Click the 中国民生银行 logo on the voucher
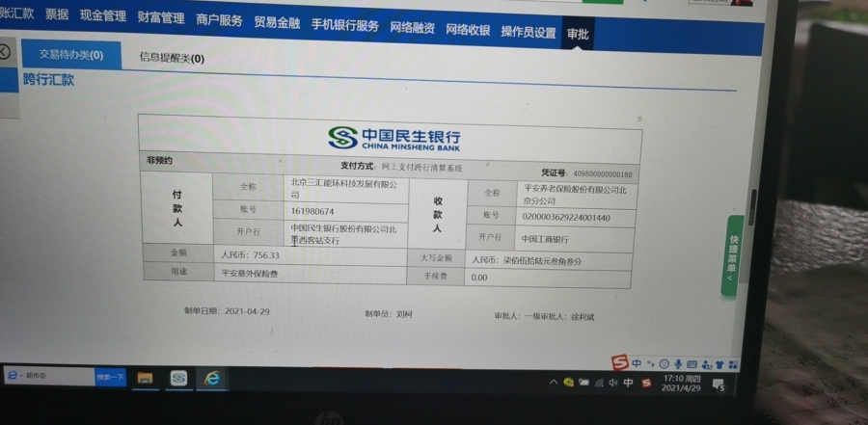Screen dimensions: 868x425 [393, 139]
